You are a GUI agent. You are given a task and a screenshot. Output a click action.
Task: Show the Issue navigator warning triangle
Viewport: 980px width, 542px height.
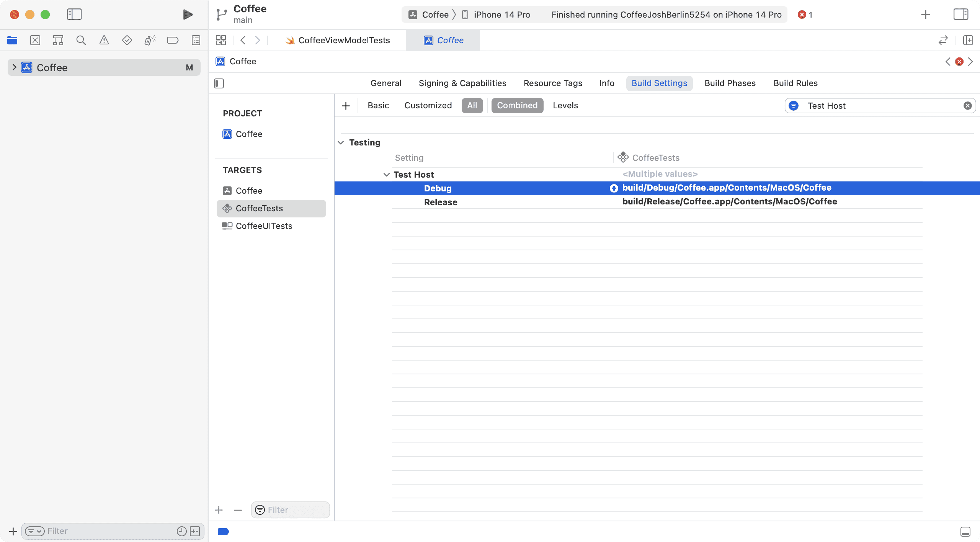coord(104,40)
